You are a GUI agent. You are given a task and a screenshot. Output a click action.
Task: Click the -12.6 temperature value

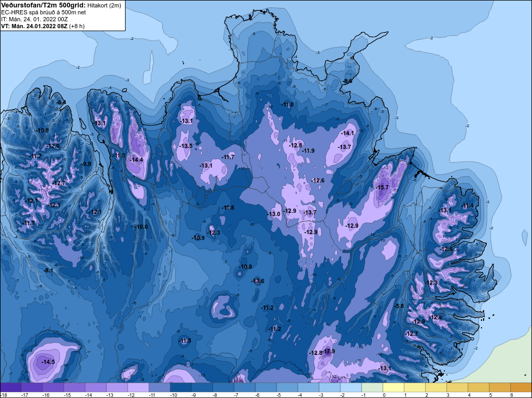tap(318, 180)
